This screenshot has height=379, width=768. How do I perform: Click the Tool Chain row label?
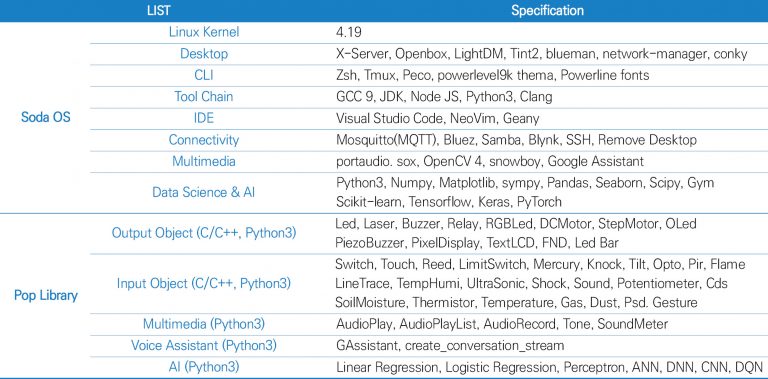tap(204, 96)
